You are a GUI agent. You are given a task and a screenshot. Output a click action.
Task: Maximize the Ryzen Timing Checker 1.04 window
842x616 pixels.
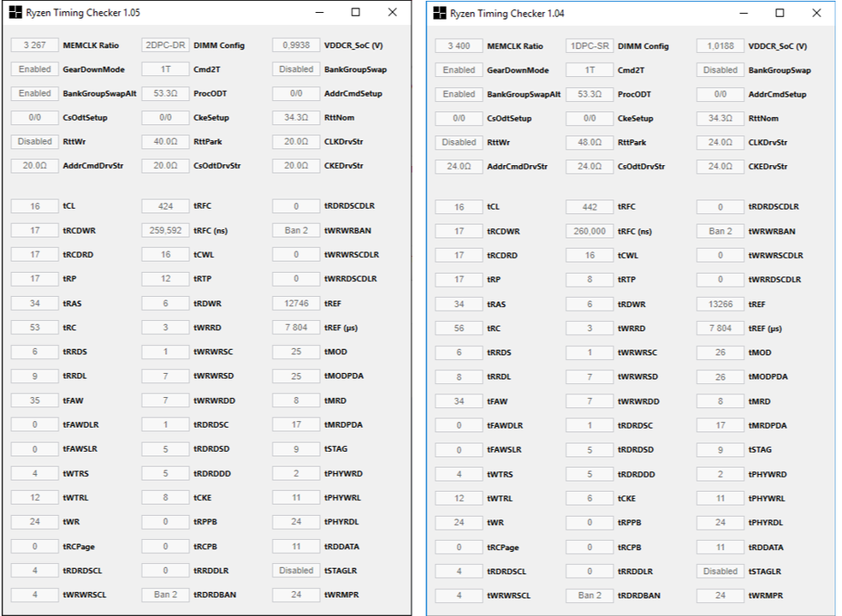[780, 14]
